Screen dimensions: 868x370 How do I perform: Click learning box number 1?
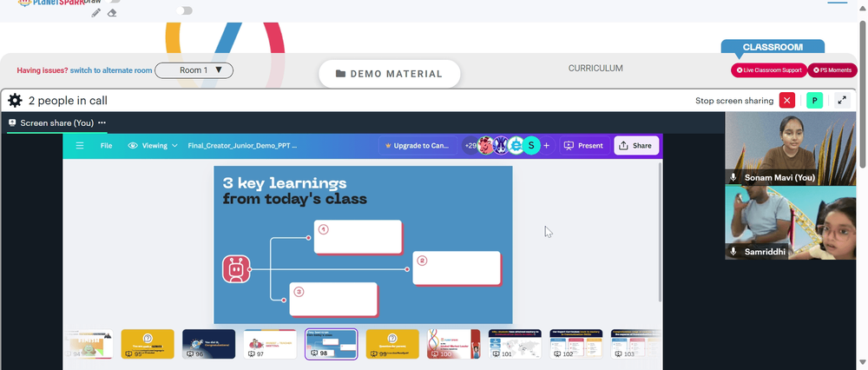(x=358, y=236)
